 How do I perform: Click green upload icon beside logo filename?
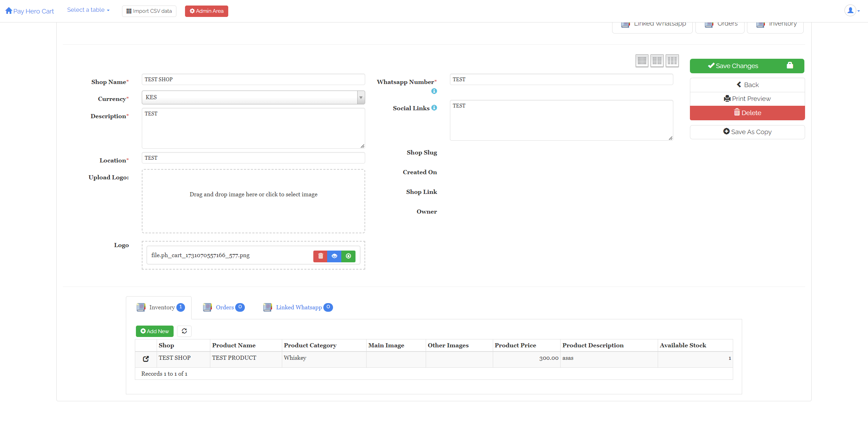click(348, 256)
